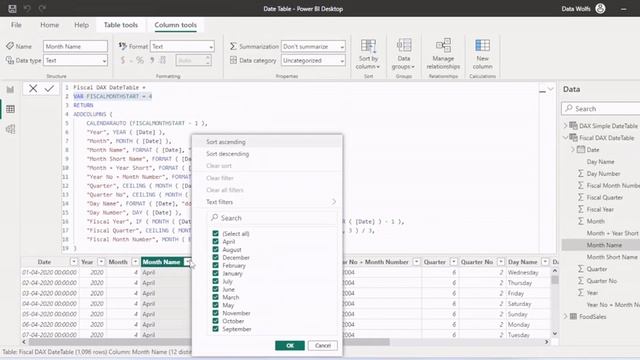Confirm the filter with OK

tap(290, 346)
